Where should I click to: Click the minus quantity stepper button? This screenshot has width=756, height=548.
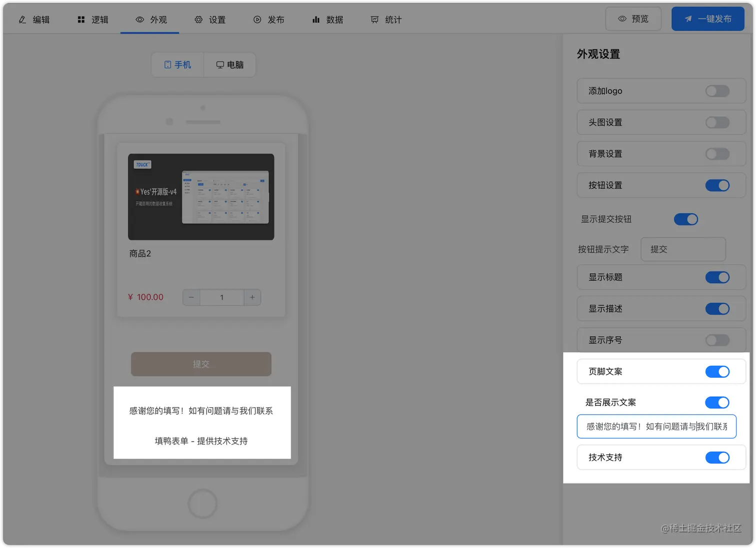click(191, 297)
